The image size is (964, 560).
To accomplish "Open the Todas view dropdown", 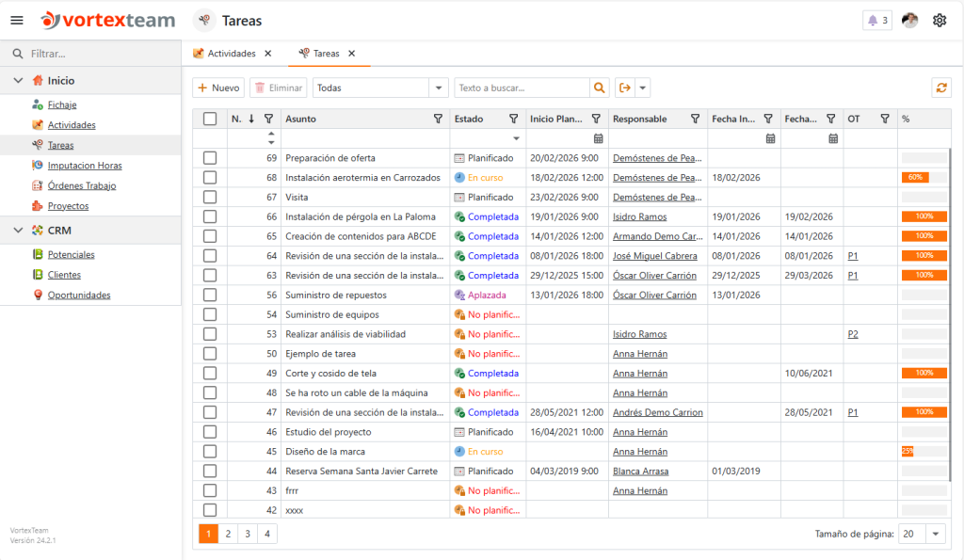I will [439, 88].
